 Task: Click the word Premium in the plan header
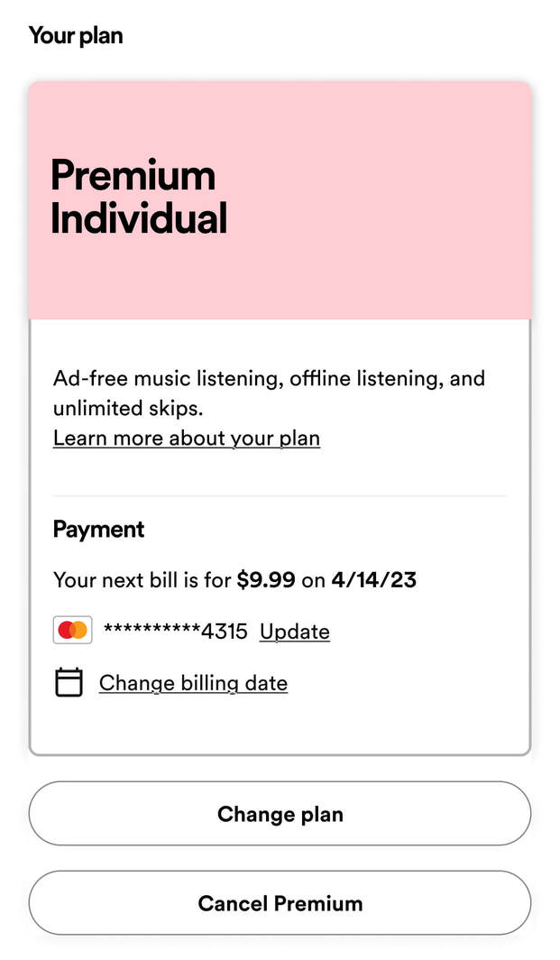[133, 175]
